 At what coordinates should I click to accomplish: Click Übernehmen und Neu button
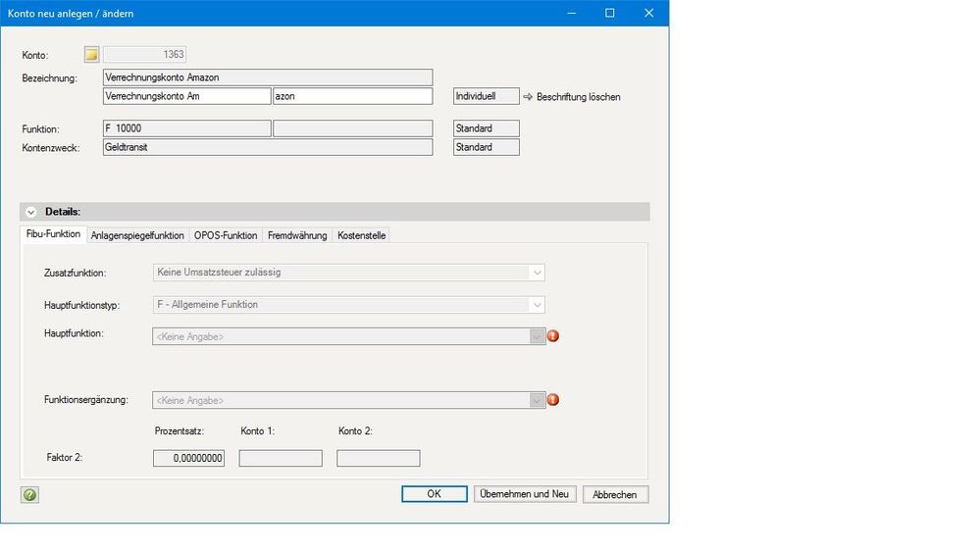525,494
